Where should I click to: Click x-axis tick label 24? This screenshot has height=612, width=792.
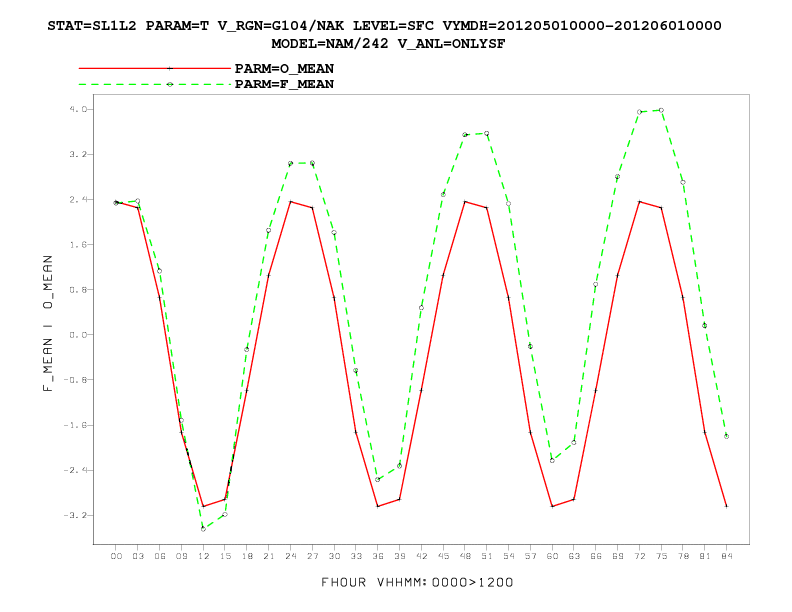tap(290, 556)
